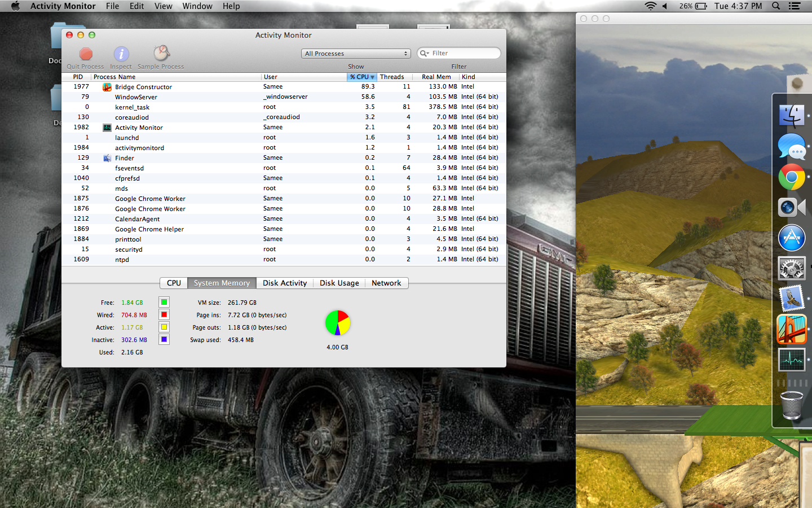This screenshot has width=812, height=508.
Task: Select the WindowServer process row
Action: [x=284, y=97]
